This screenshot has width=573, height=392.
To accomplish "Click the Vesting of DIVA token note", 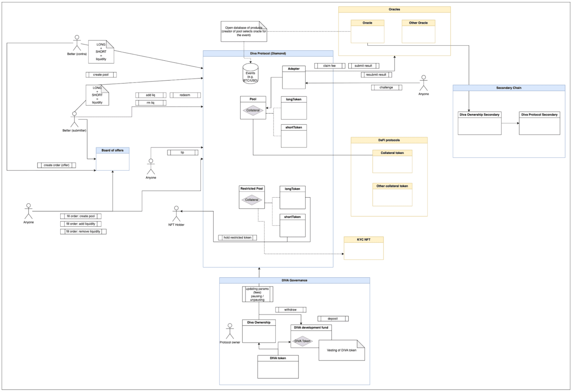I will [342, 350].
